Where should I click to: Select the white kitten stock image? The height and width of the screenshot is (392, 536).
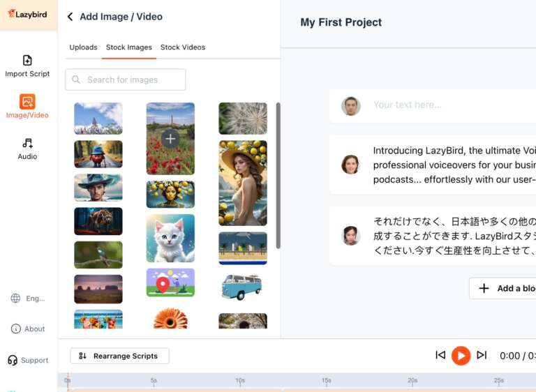point(170,239)
